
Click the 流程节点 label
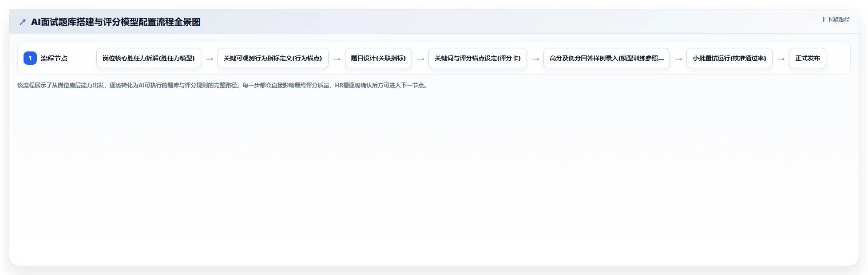(54, 58)
